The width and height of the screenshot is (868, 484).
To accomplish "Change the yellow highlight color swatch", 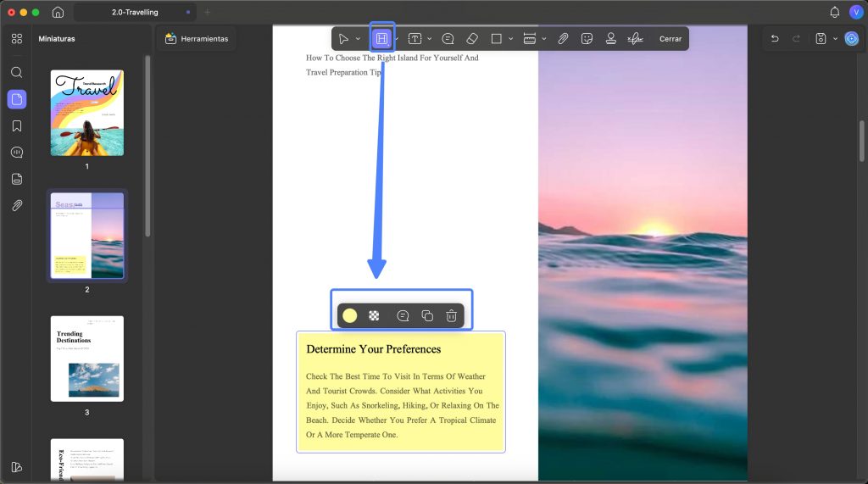I will coord(350,315).
